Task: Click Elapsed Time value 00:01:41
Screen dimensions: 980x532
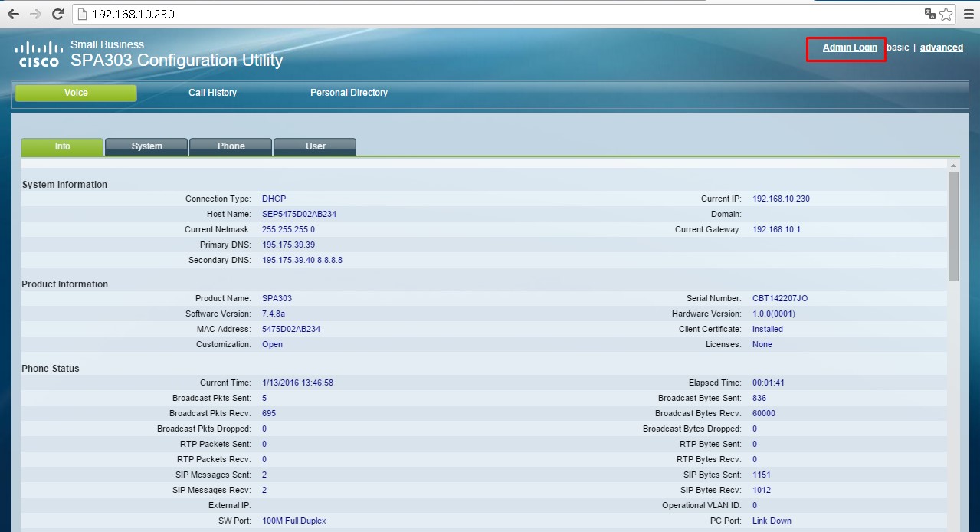Action: 768,383
